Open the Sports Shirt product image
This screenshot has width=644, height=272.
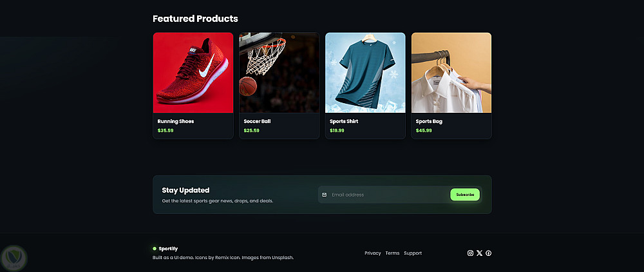(365, 73)
